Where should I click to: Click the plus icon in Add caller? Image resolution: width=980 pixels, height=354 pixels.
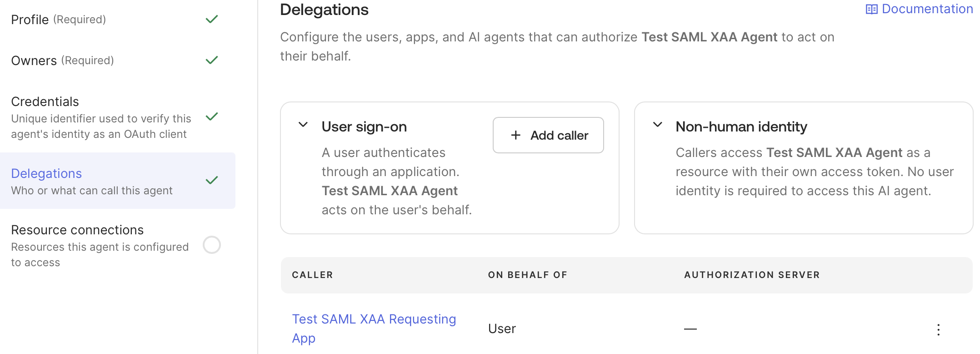point(515,135)
